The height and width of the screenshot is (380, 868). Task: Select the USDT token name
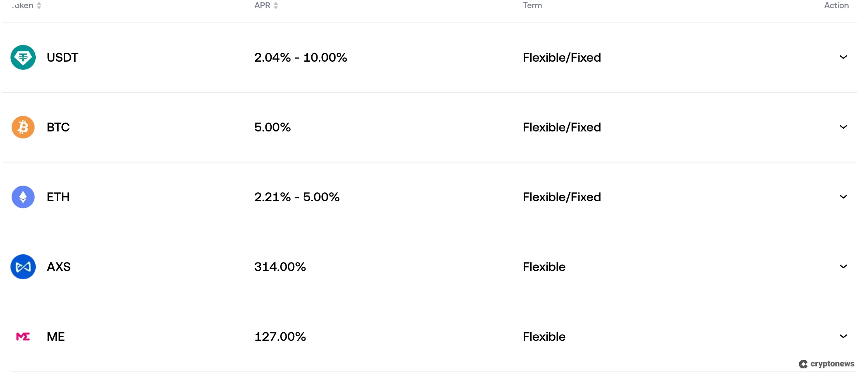(x=62, y=57)
